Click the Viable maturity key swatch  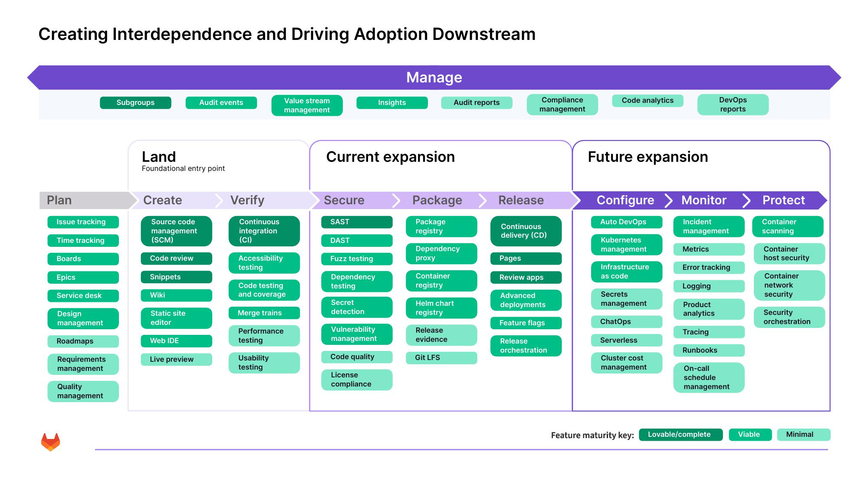coord(750,435)
